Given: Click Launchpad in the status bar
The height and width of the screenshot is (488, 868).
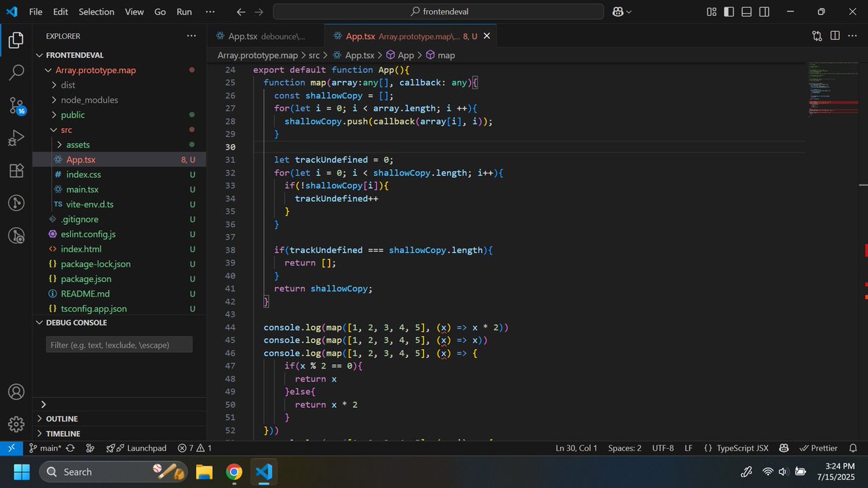Looking at the screenshot, I should [x=137, y=448].
